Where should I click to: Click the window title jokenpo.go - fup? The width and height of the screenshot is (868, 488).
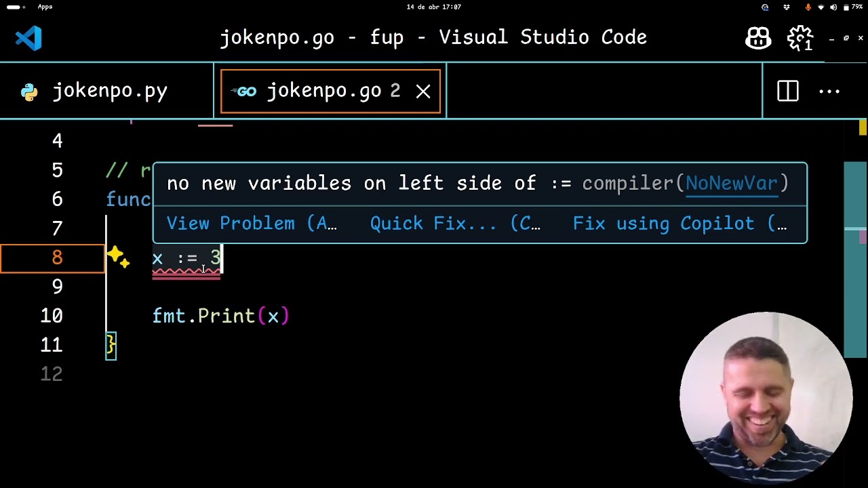pos(433,37)
